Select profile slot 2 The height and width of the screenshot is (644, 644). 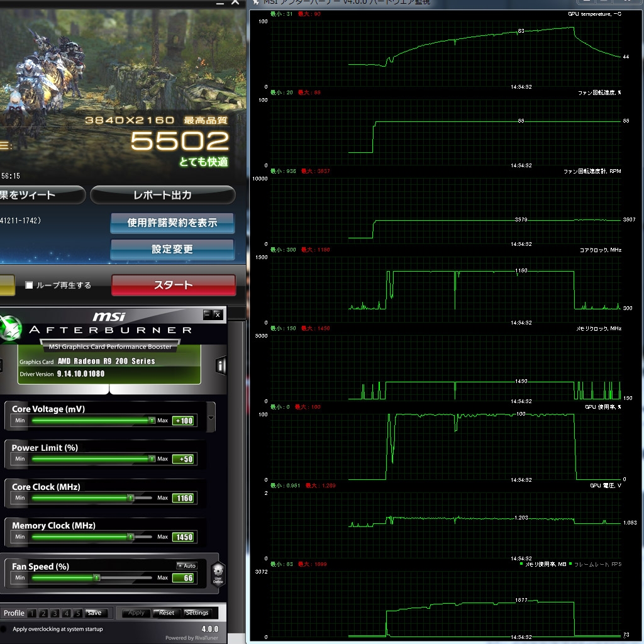(43, 613)
